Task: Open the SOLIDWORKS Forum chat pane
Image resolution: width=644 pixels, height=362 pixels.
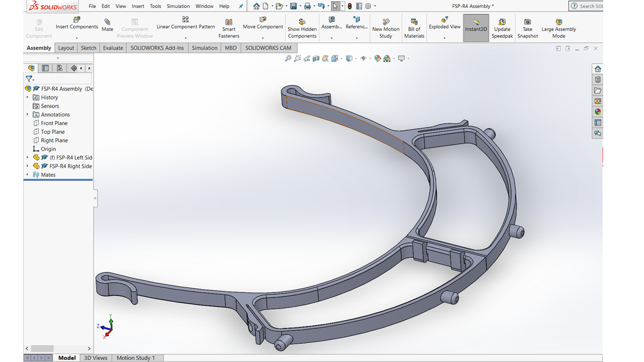Action: click(x=598, y=133)
